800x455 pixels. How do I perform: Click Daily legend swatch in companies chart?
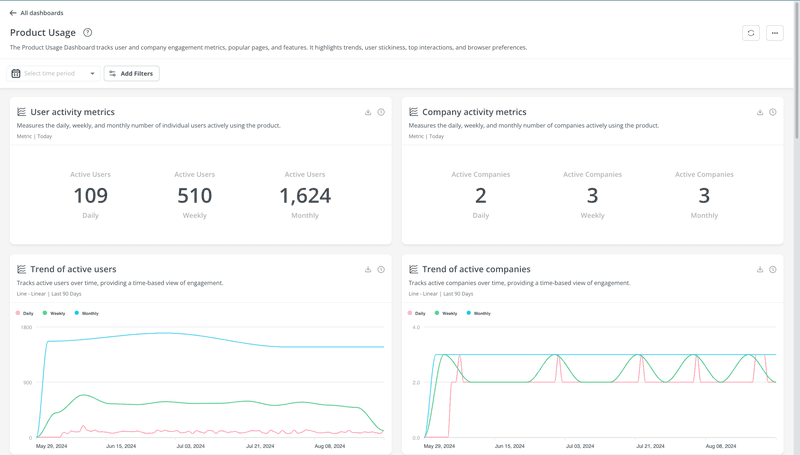point(411,313)
